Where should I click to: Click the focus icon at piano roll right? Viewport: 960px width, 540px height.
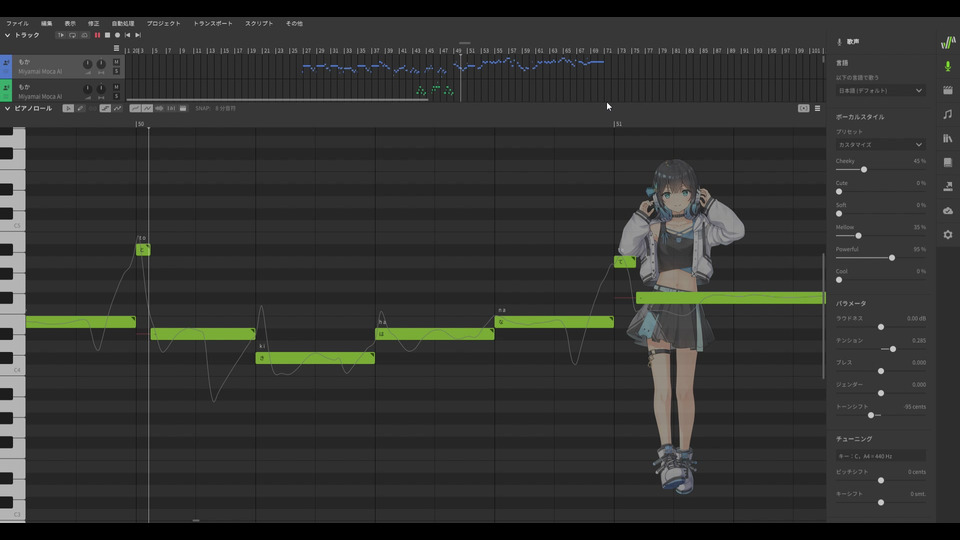point(803,108)
